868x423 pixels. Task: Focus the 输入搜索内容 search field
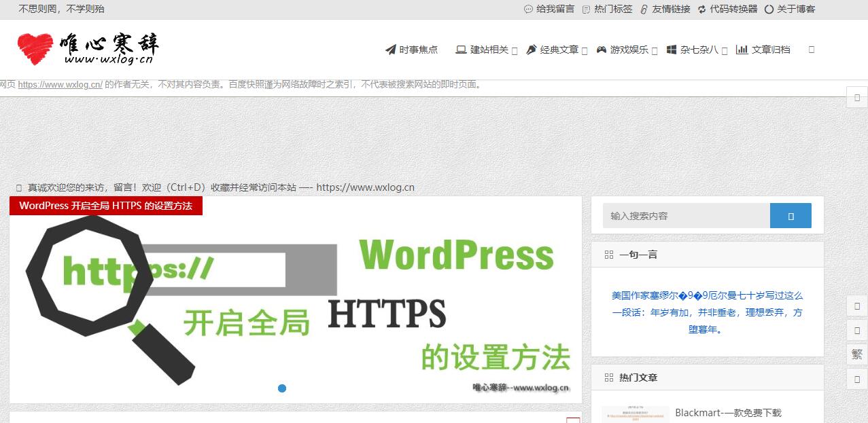687,216
